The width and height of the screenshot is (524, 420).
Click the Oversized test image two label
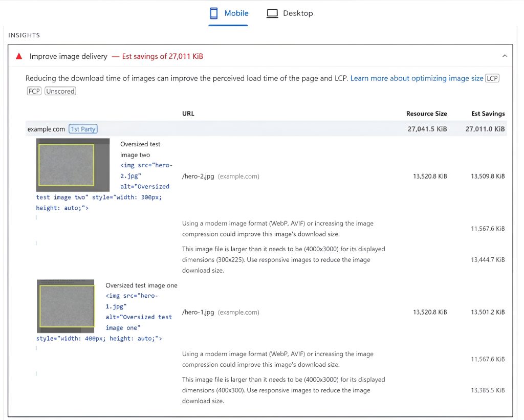(140, 149)
